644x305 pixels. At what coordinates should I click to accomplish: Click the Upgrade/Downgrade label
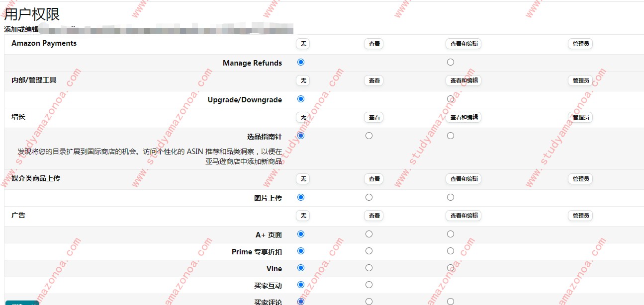[x=245, y=100]
